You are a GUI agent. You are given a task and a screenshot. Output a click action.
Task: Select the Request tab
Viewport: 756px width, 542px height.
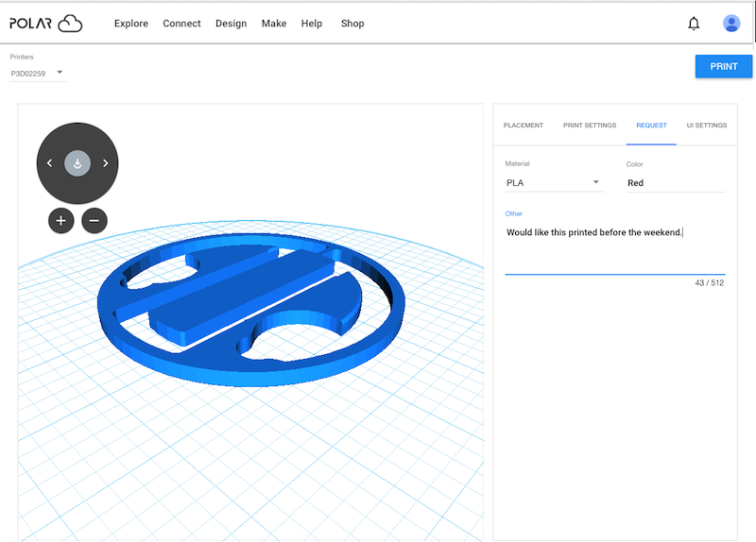(x=651, y=126)
